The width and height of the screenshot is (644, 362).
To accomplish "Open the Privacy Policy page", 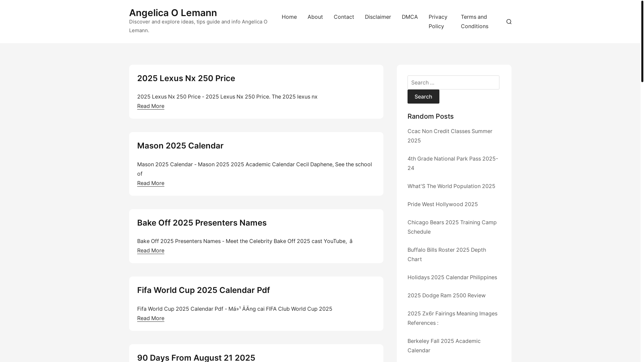I will tap(438, 21).
